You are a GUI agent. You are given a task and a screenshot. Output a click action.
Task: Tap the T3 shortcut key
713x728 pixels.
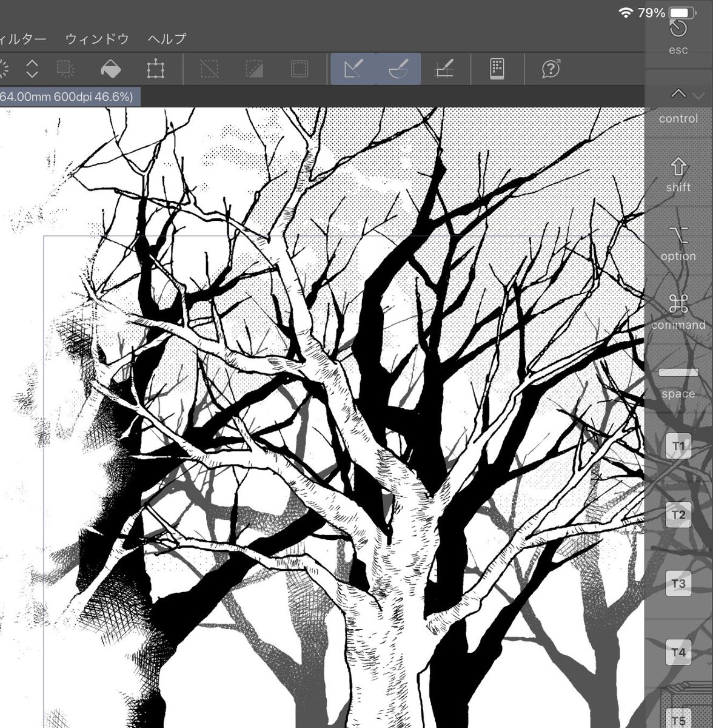click(678, 584)
